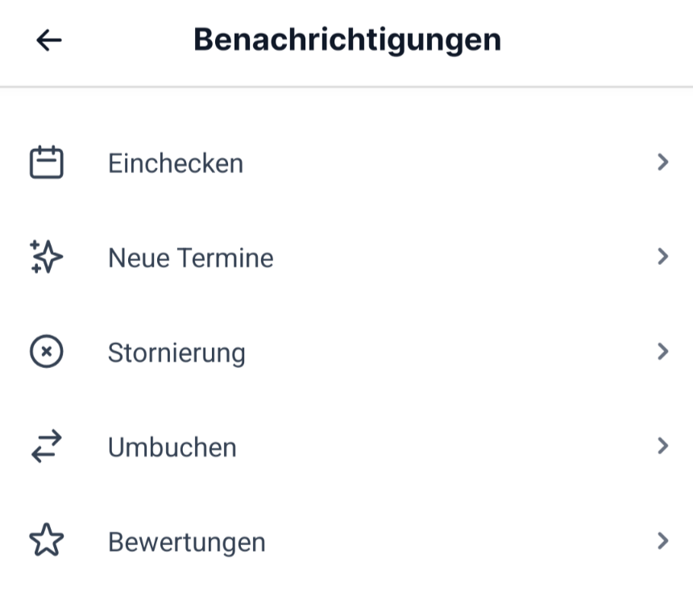Click empty middle area of Umbuchen row
The width and height of the screenshot is (693, 616).
[x=442, y=446]
